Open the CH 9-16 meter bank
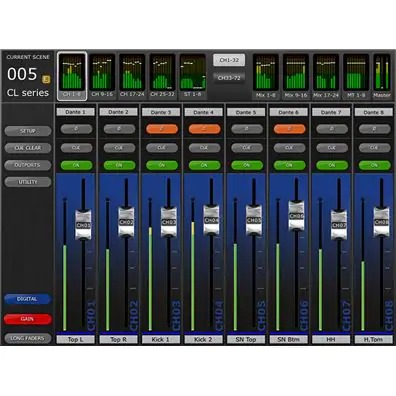This screenshot has height=396, width=396. pyautogui.click(x=102, y=76)
